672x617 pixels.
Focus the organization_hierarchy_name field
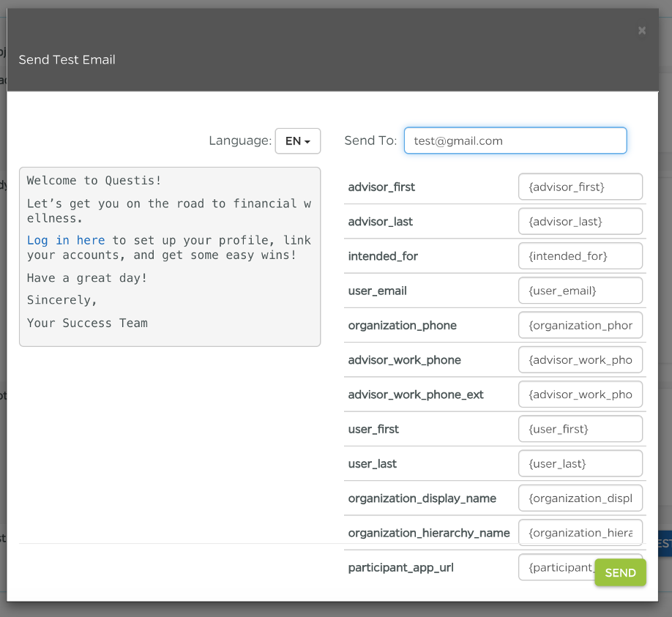(580, 533)
